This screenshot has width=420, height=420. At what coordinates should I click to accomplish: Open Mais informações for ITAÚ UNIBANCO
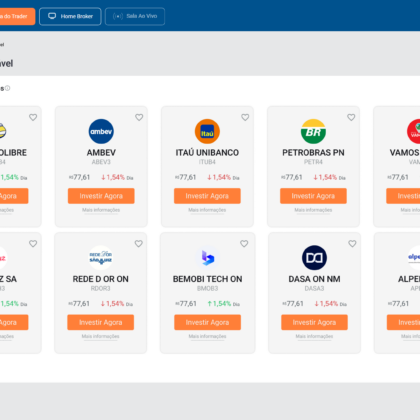(x=207, y=210)
